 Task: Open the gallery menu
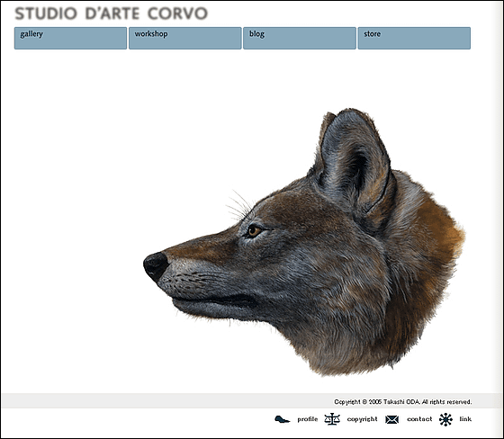[x=70, y=39]
